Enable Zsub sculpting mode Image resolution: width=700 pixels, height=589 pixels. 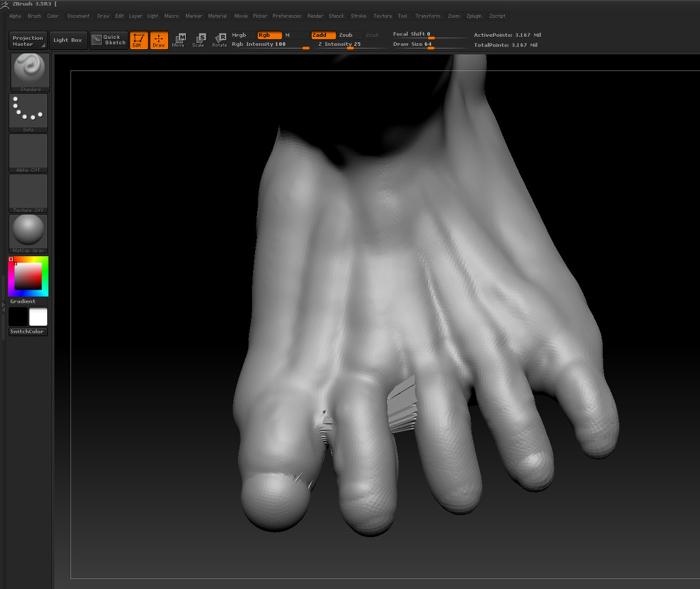click(346, 35)
